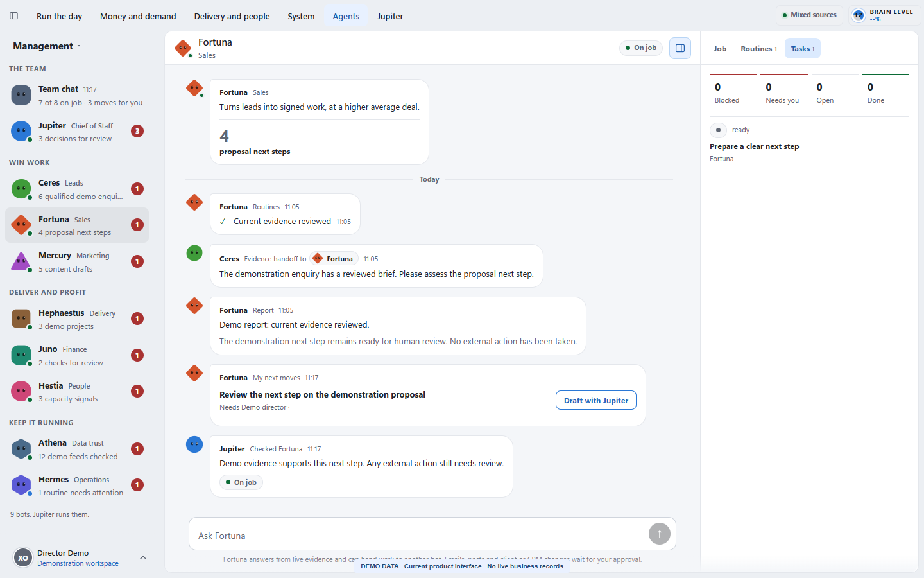924x578 pixels.
Task: Select the Tasks tab
Action: click(803, 49)
